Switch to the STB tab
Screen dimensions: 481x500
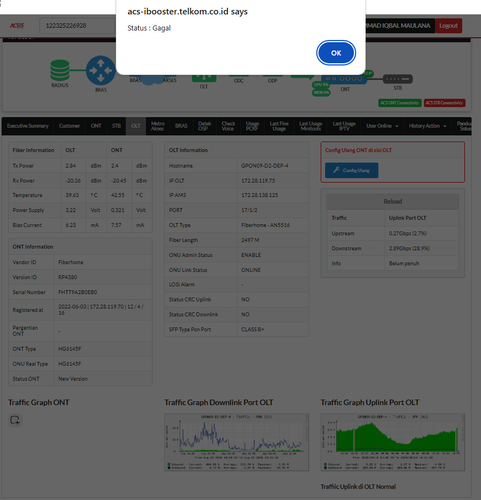click(x=116, y=126)
